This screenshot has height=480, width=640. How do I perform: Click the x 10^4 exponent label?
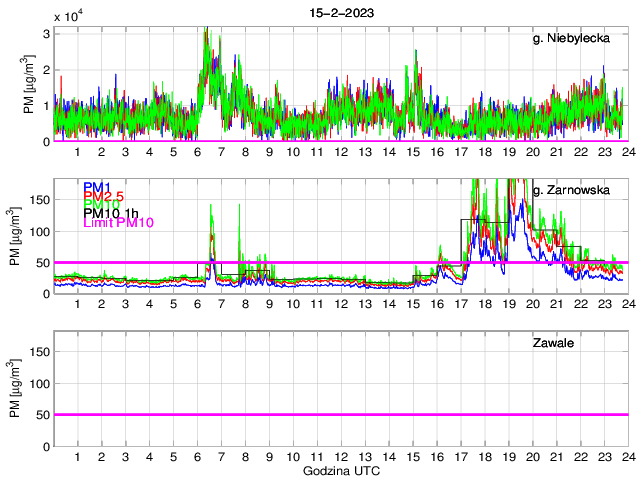71,18
